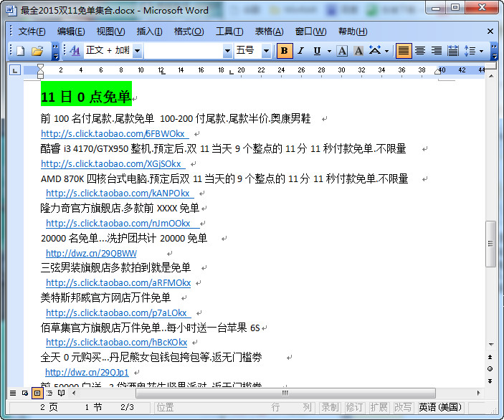The width and height of the screenshot is (504, 420).
Task: Switch to Outline view
Action: click(x=49, y=393)
